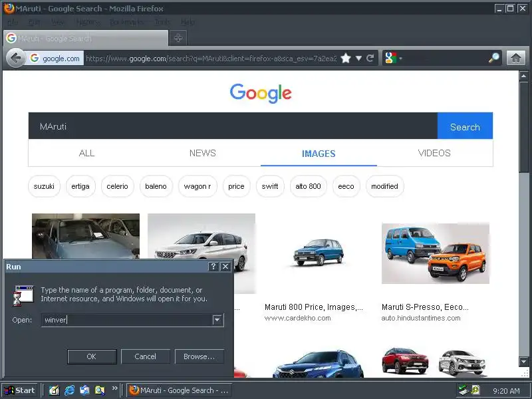Viewport: 532px width, 399px height.
Task: Open the View menu
Action: [58, 22]
